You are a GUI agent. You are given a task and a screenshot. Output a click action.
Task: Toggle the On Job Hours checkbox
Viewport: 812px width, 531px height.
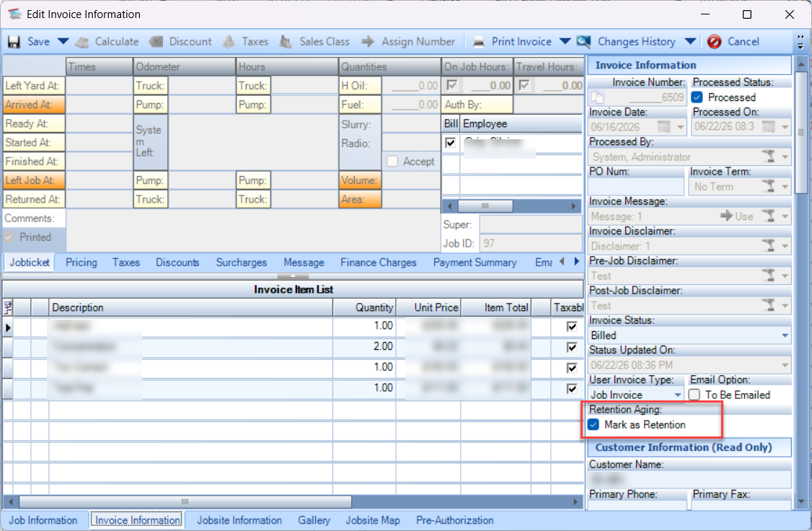click(453, 85)
